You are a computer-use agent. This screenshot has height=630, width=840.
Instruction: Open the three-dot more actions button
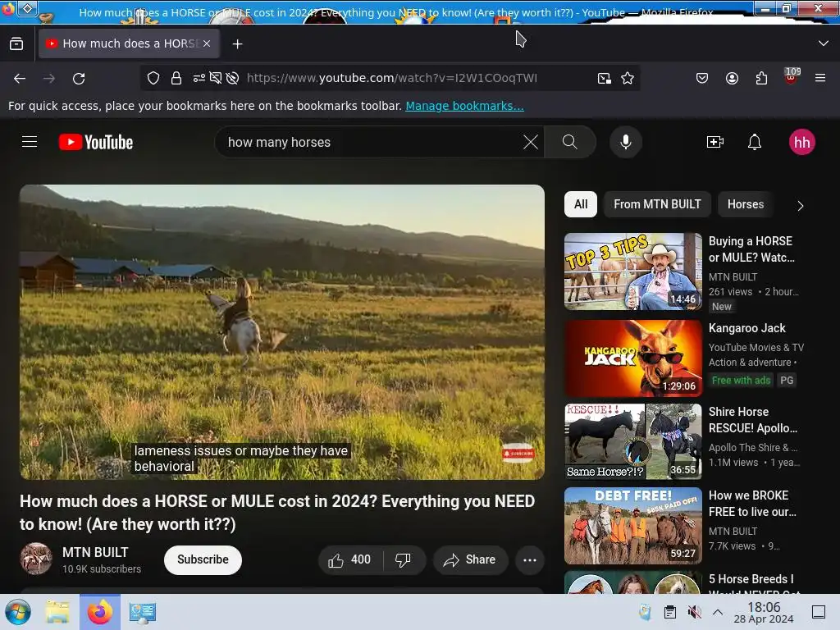tap(530, 559)
